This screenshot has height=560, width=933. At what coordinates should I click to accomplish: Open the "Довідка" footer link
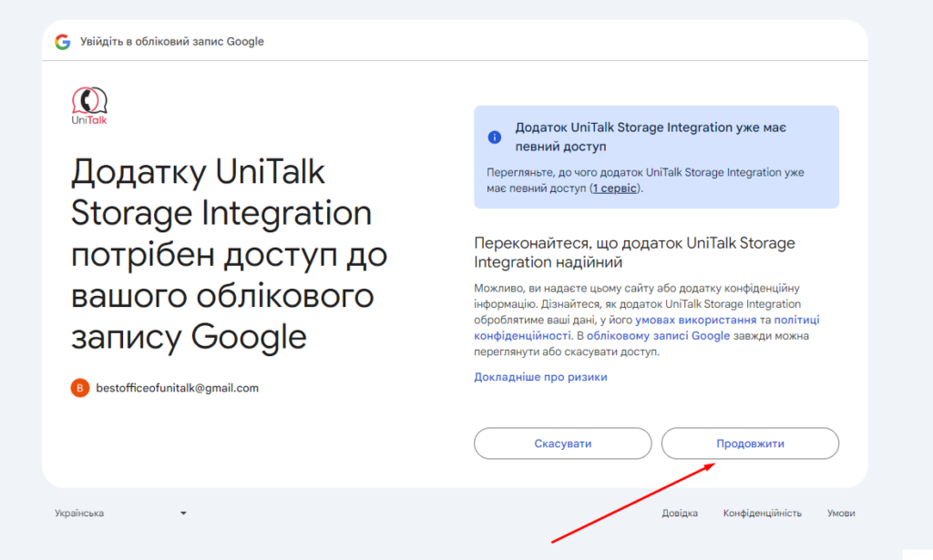click(x=680, y=514)
